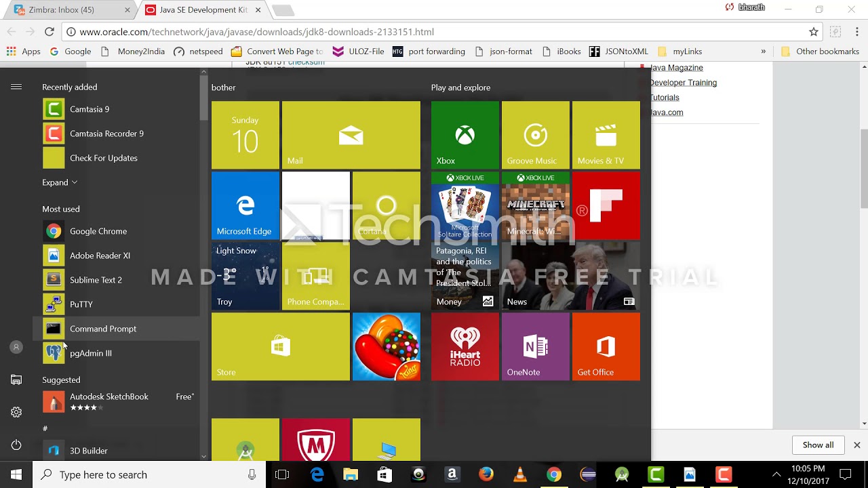Open Settings gear in Start menu rail

[16, 412]
